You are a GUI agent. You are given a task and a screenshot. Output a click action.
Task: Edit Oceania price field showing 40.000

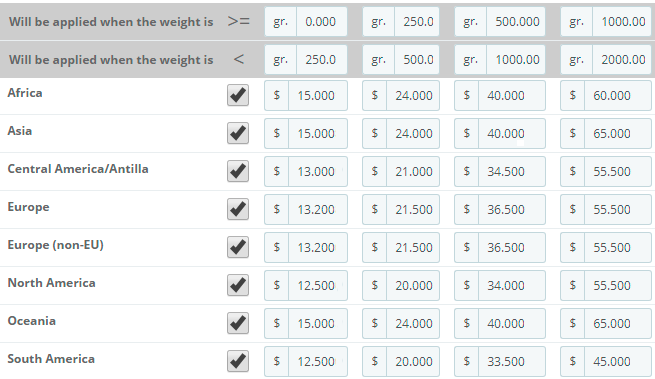pyautogui.click(x=512, y=324)
